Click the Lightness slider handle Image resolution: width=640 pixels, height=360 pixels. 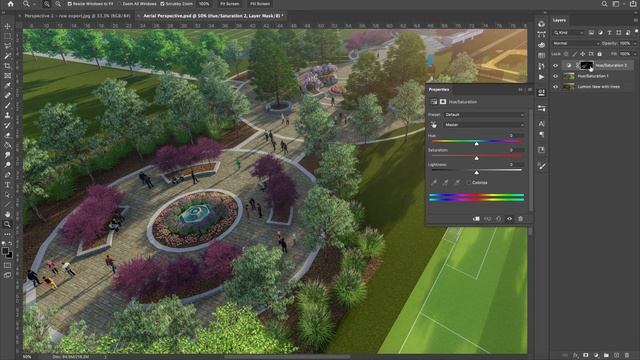tap(476, 173)
